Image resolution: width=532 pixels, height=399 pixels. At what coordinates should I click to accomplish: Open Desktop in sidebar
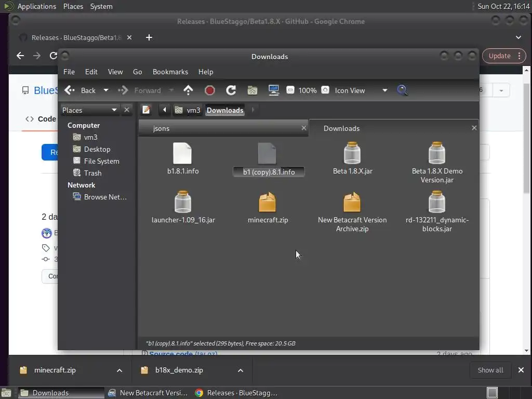[x=97, y=149]
